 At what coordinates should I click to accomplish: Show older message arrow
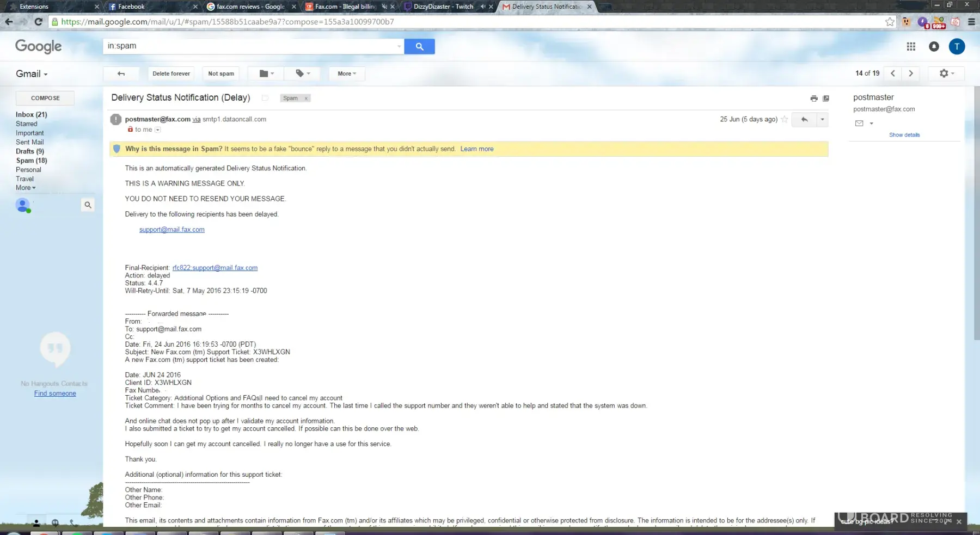click(911, 73)
